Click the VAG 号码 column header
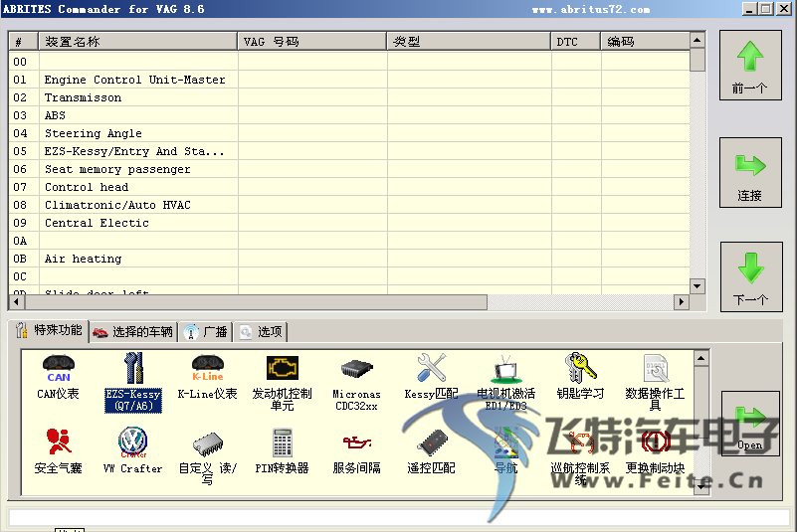797x532 pixels. click(x=312, y=42)
